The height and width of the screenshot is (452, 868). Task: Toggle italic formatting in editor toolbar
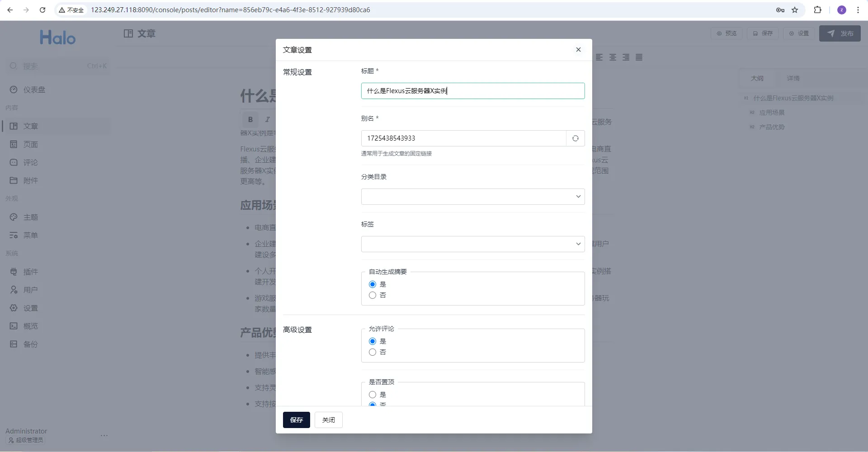pyautogui.click(x=267, y=119)
